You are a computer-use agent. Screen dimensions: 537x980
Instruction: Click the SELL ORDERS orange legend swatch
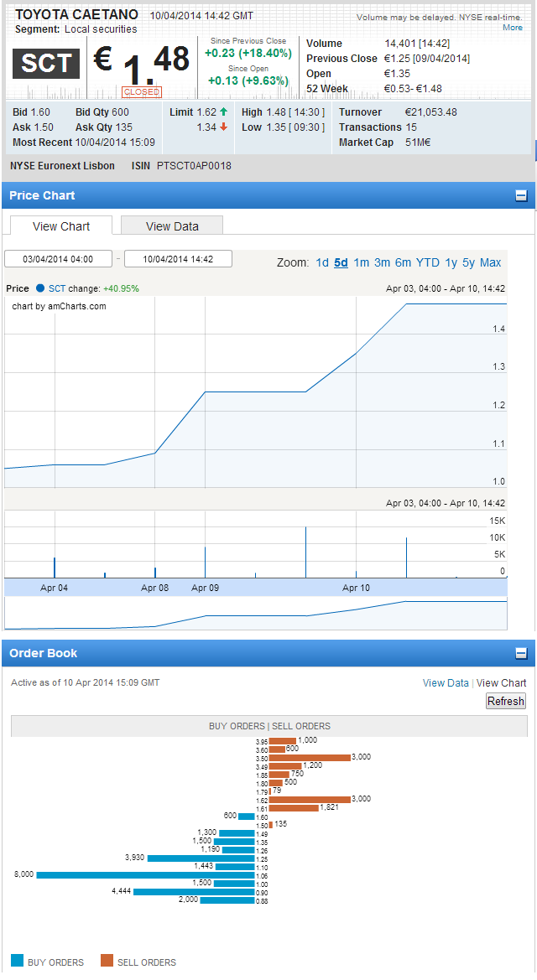point(107,961)
